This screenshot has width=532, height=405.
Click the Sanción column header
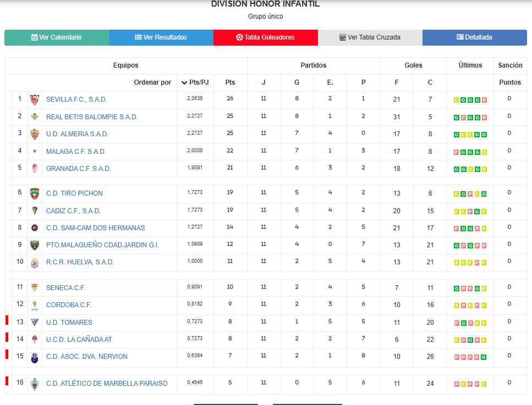pyautogui.click(x=511, y=65)
